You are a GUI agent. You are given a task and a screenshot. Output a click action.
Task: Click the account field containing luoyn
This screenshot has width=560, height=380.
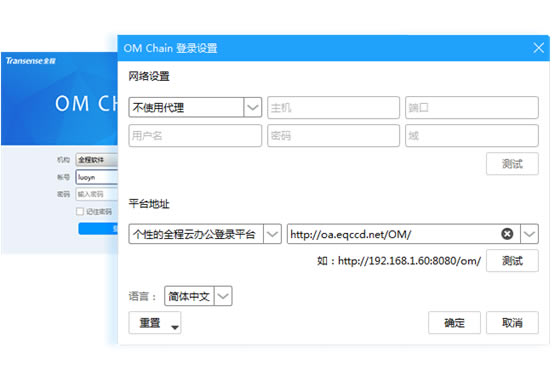point(97,177)
